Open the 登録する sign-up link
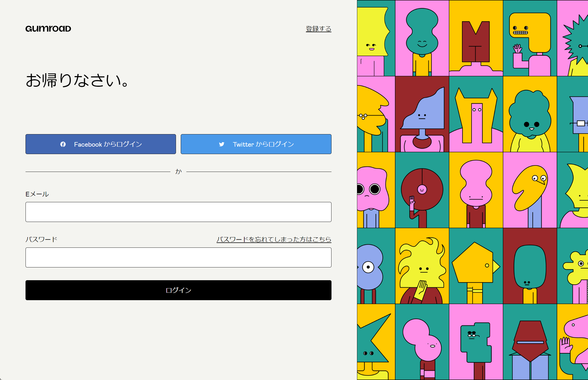 pos(318,29)
